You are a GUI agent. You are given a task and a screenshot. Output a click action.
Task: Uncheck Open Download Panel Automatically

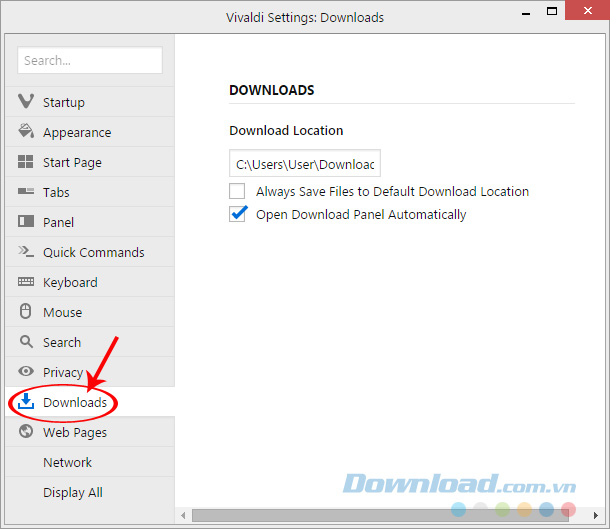pyautogui.click(x=237, y=214)
